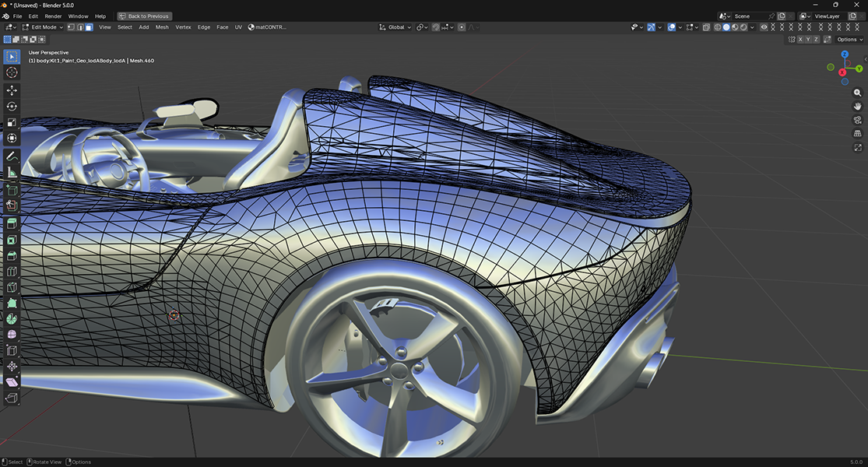Select the Shrink/Fatten tool

point(12,367)
